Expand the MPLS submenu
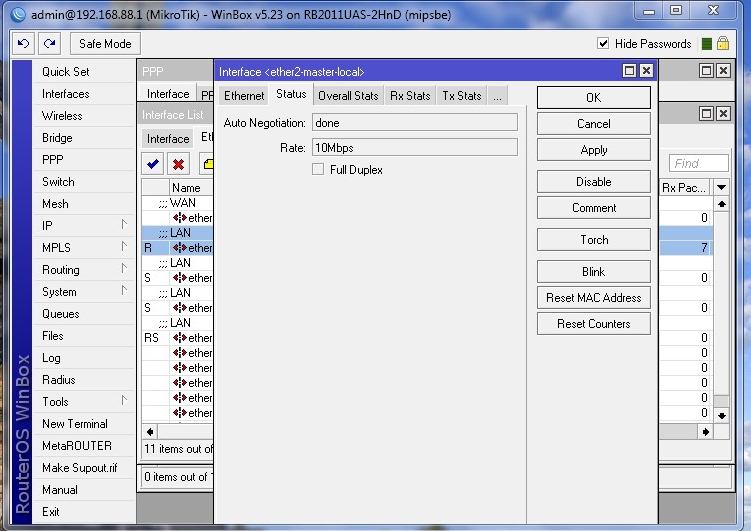 tap(124, 247)
